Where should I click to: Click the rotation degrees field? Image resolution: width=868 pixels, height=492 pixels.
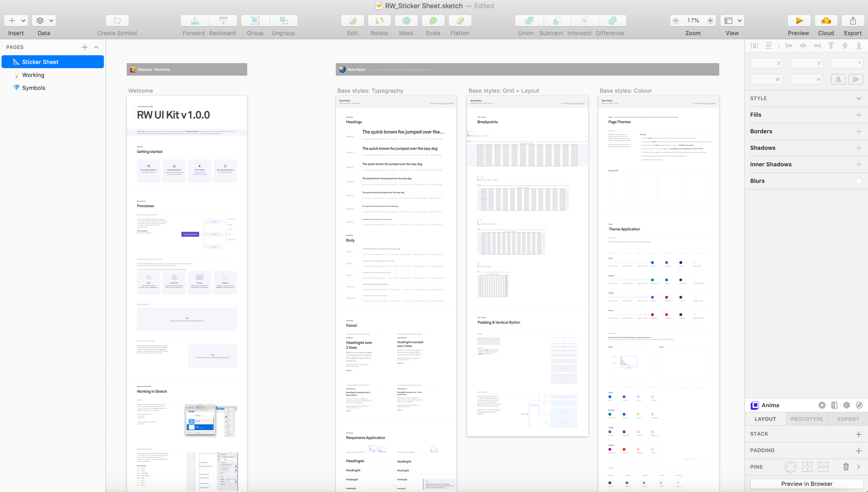point(847,63)
